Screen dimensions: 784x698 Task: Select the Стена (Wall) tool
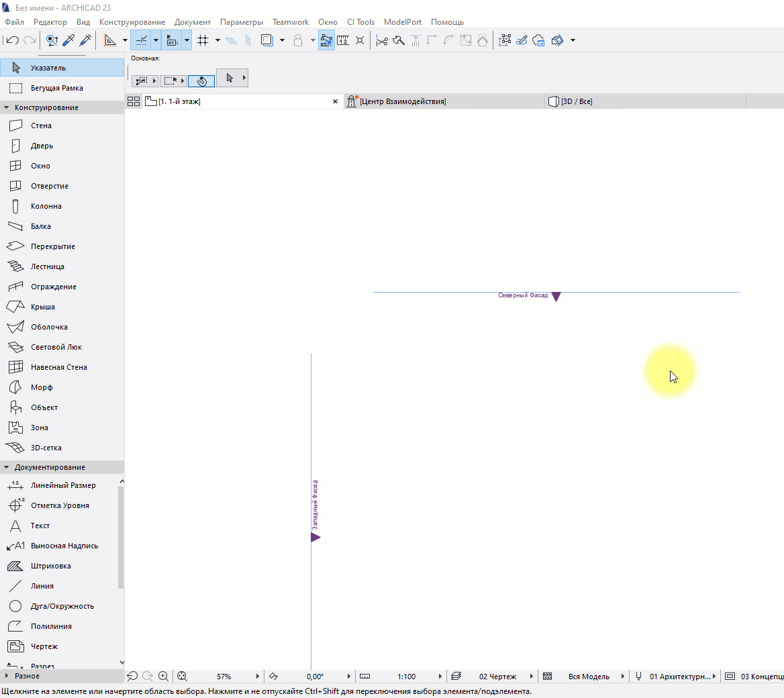pyautogui.click(x=40, y=126)
